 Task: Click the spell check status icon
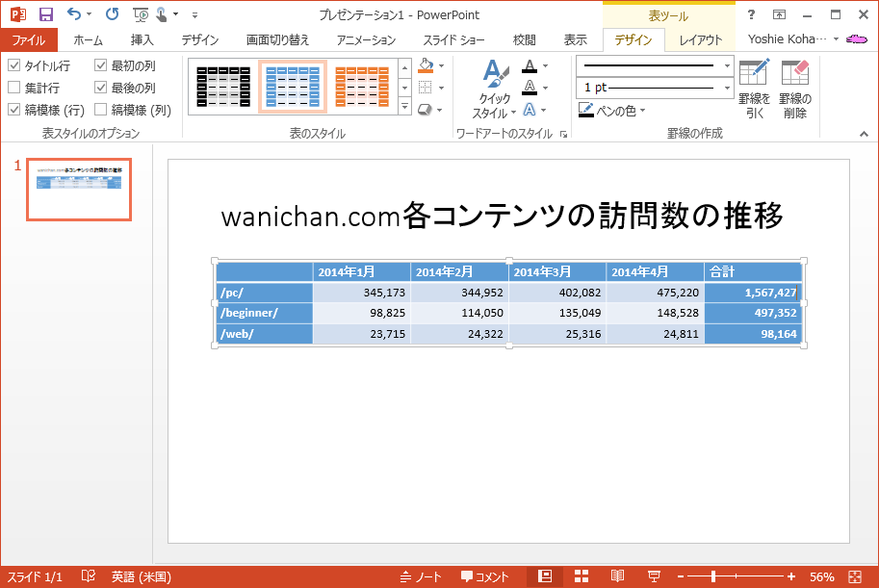coord(88,576)
